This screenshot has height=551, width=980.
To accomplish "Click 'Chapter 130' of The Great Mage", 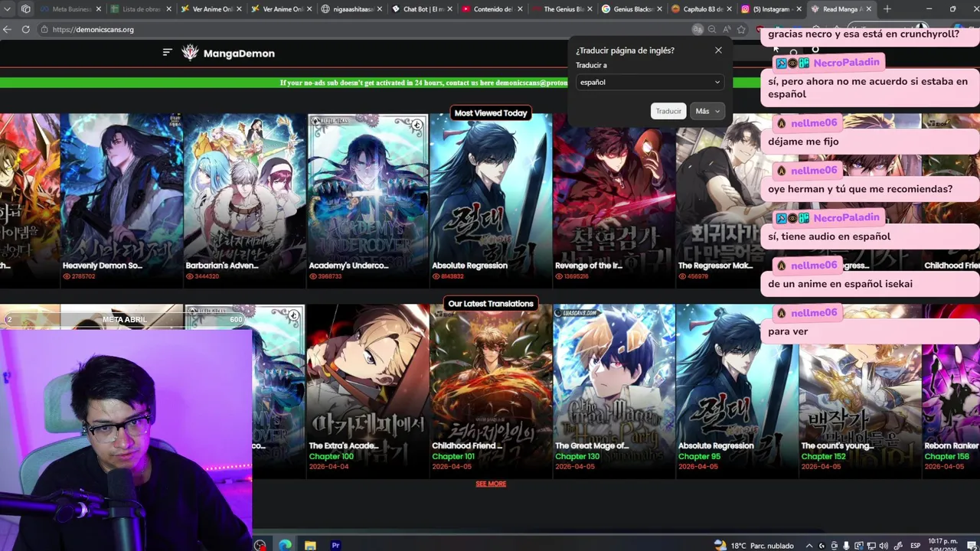I will pos(577,456).
